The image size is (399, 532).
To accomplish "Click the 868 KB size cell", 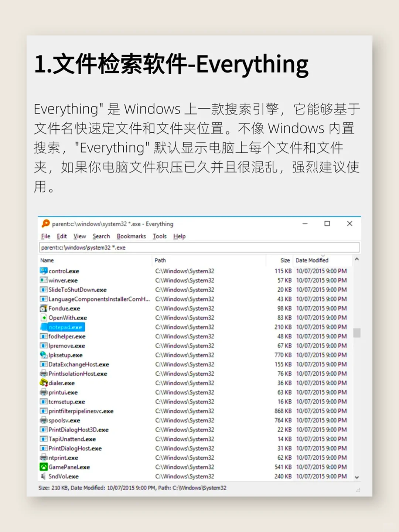I will point(283,411).
